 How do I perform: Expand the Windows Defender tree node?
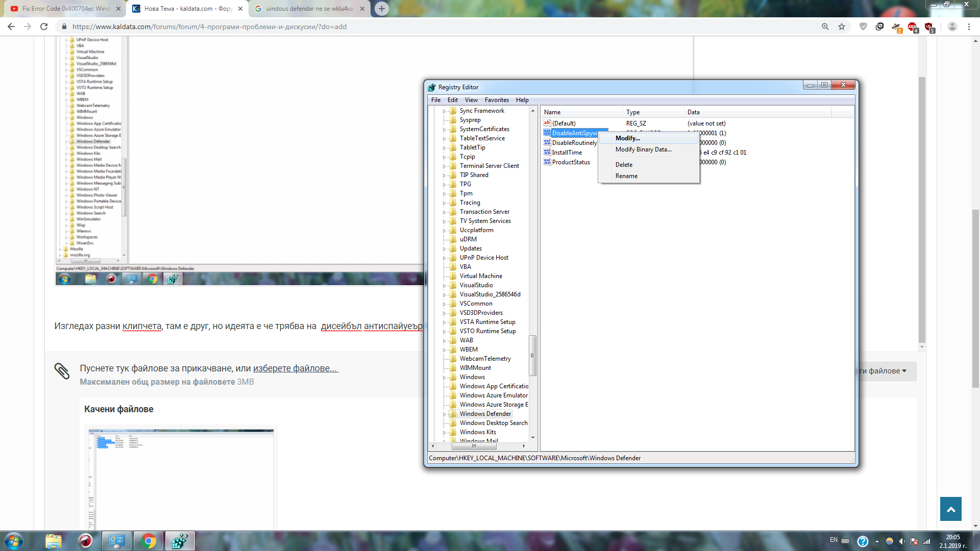[x=444, y=414]
